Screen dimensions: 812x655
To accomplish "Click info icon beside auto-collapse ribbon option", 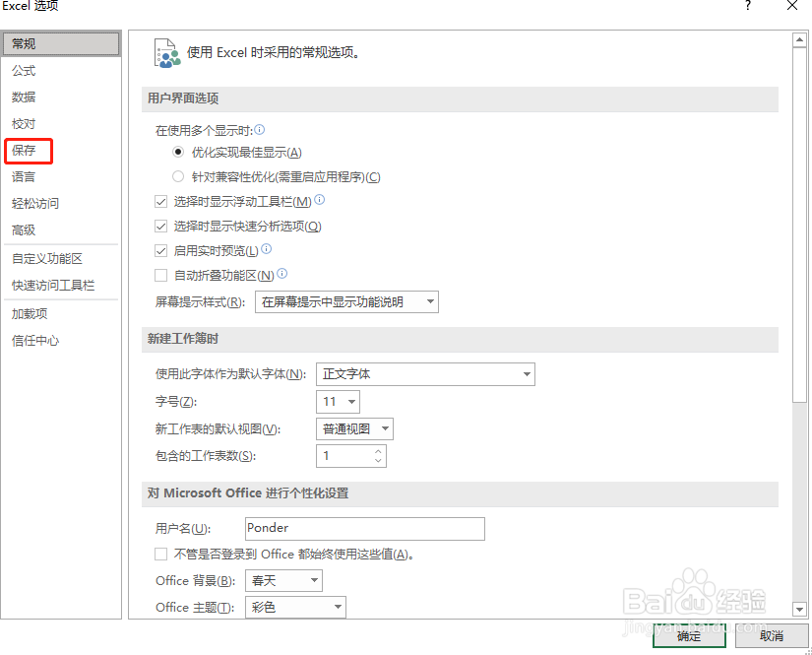I will tap(281, 274).
